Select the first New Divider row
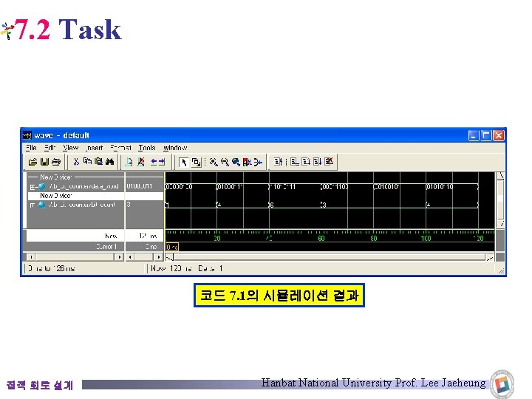The width and height of the screenshot is (532, 399). coord(75,177)
